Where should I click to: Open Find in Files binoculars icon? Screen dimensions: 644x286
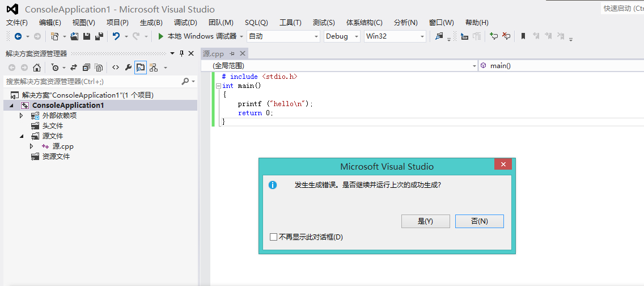439,36
